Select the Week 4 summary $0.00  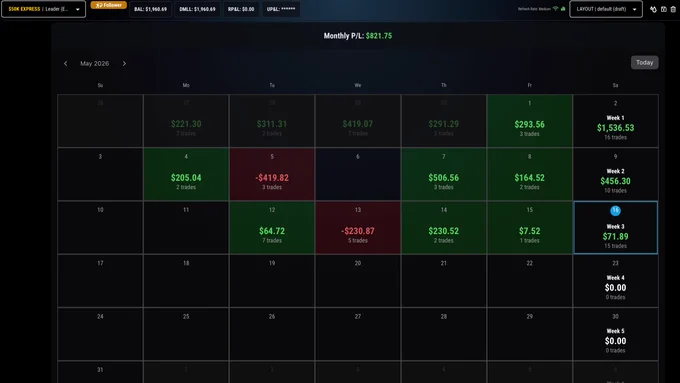pos(615,281)
